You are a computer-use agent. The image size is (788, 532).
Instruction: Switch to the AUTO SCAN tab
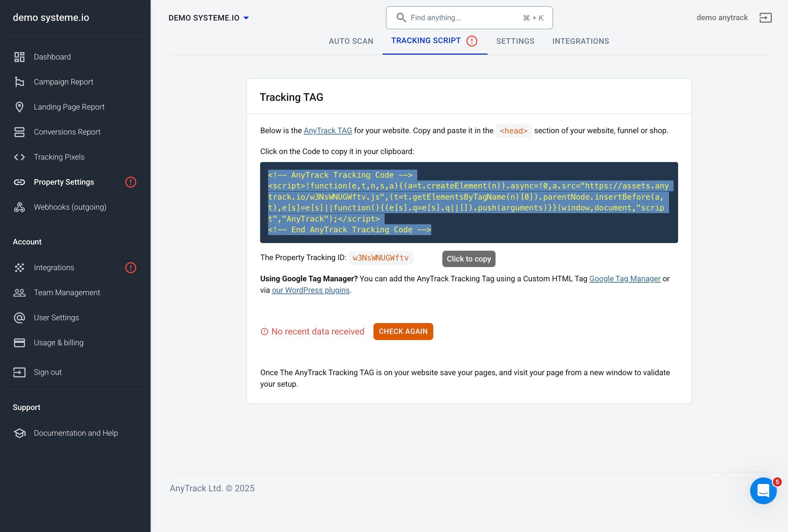tap(351, 41)
